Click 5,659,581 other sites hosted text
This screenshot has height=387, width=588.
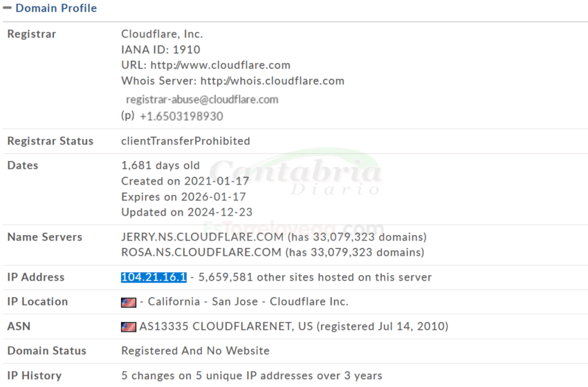click(x=315, y=277)
